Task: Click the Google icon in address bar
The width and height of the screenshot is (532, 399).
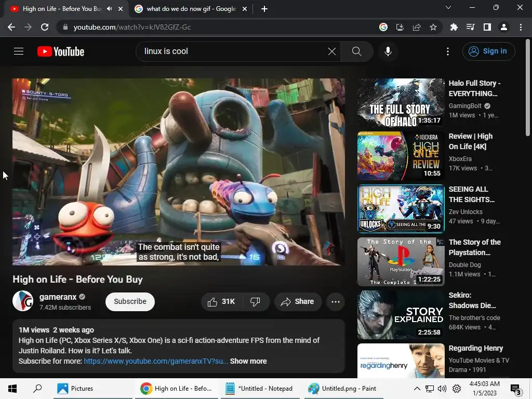Action: pos(383,27)
